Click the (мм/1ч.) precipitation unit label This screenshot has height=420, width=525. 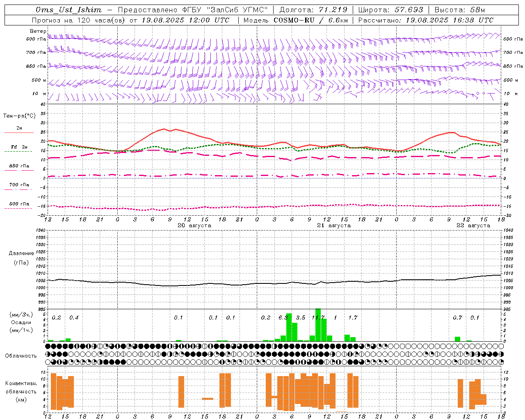21,330
